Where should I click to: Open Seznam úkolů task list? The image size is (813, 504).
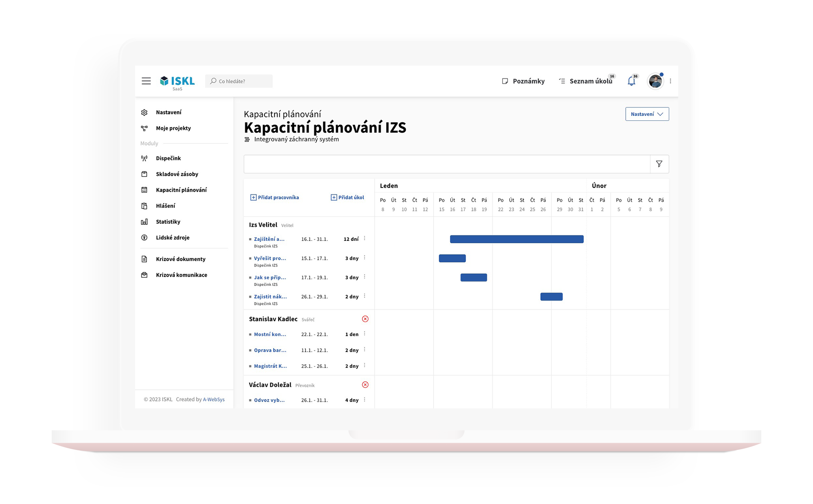585,81
